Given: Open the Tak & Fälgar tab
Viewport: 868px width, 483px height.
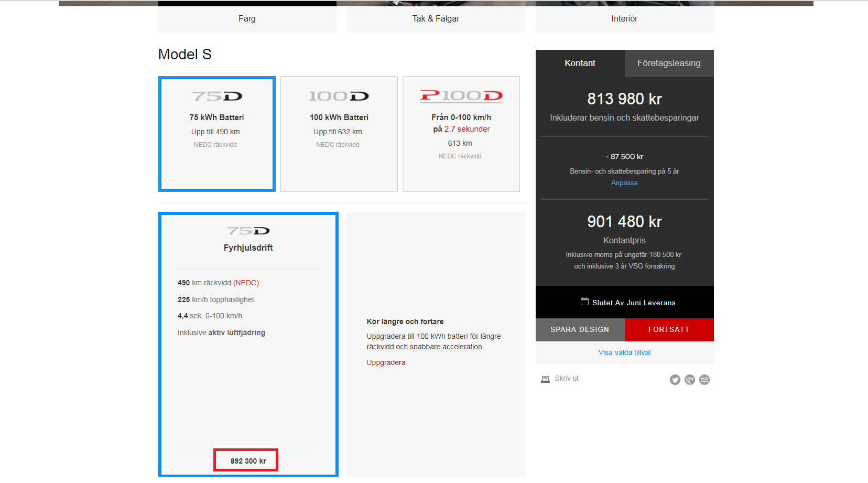Looking at the screenshot, I should [x=436, y=19].
